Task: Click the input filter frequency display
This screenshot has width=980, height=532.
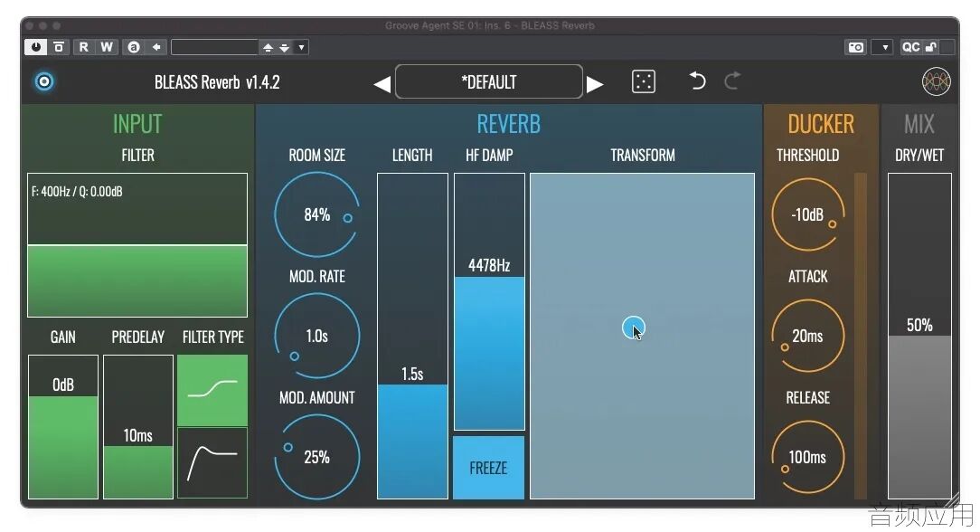Action: [137, 245]
